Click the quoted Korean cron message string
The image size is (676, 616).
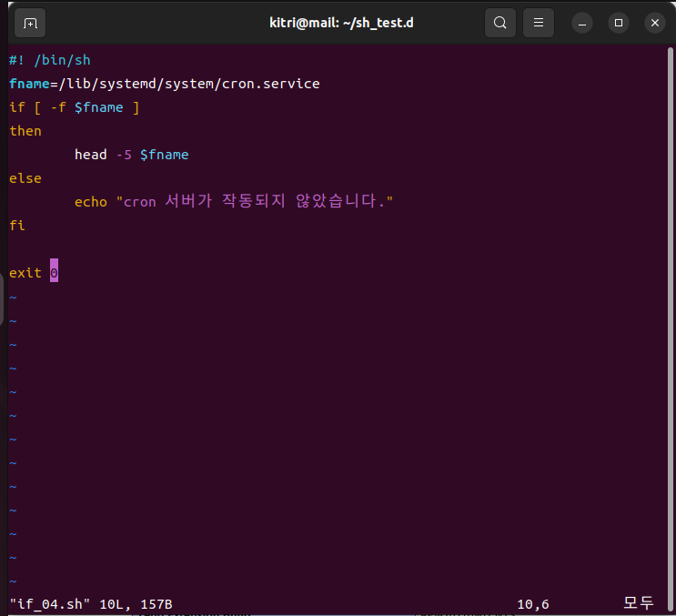(255, 201)
